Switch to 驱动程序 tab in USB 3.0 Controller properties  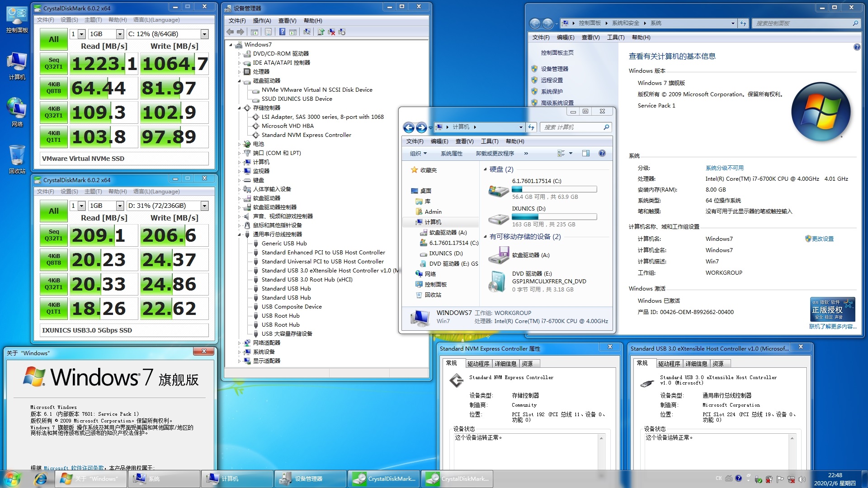pos(669,364)
